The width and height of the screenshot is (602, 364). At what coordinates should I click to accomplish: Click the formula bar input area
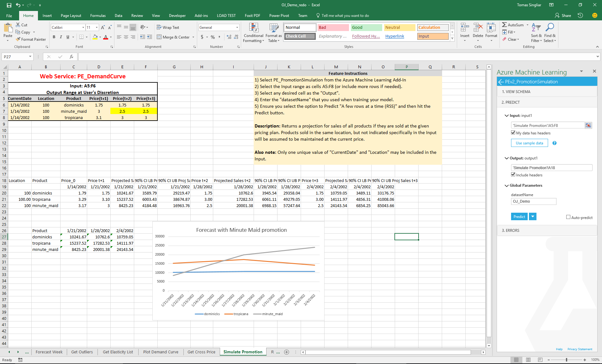pyautogui.click(x=337, y=57)
